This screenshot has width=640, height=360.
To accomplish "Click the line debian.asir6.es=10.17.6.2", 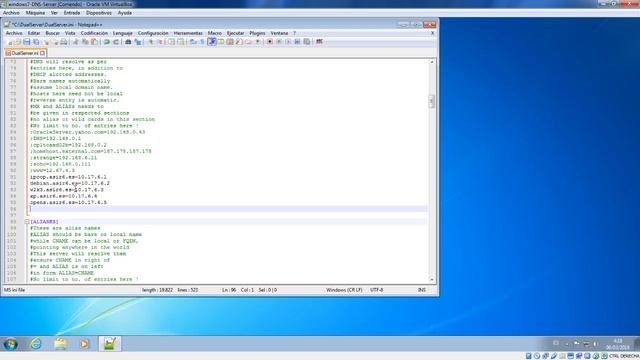I will click(70, 183).
